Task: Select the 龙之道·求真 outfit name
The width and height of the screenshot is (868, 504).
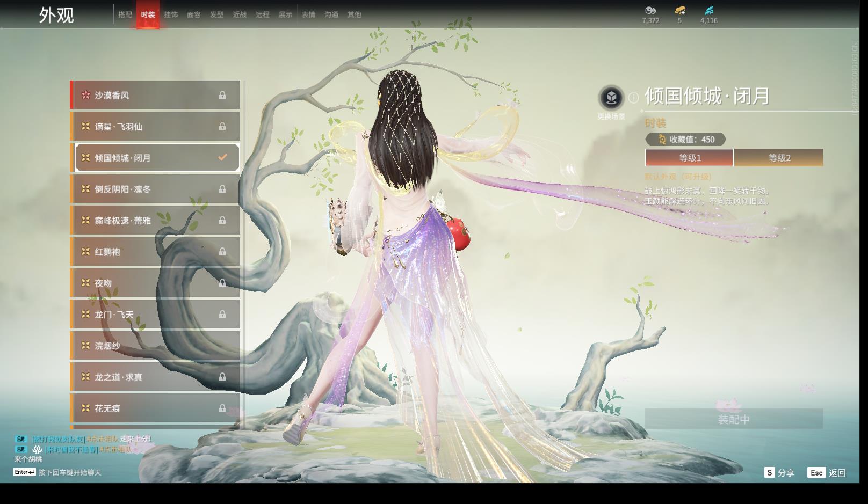Action: [119, 377]
